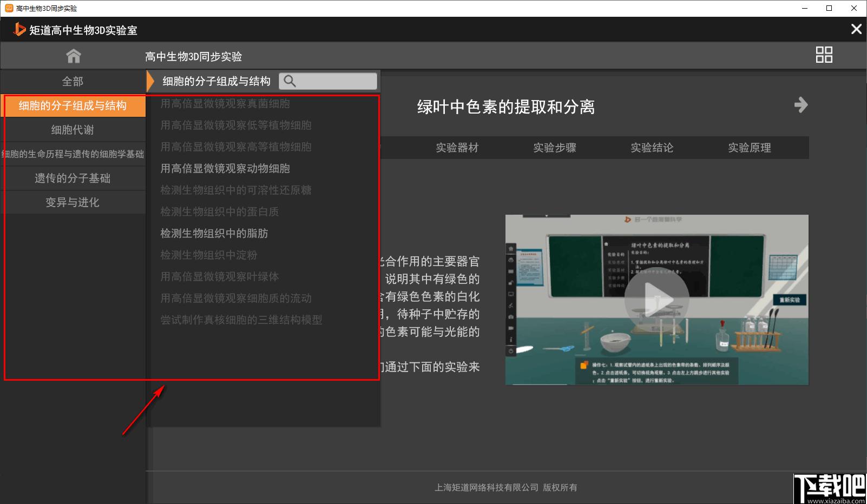
Task: Select 细胞的分子组成与结构 category
Action: coord(73,105)
